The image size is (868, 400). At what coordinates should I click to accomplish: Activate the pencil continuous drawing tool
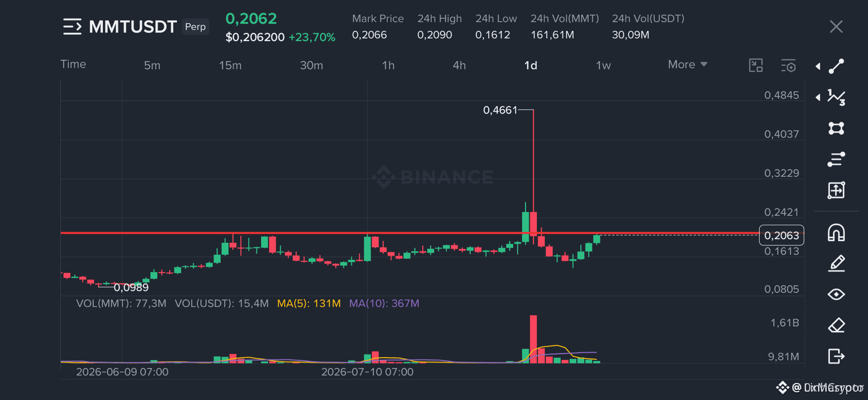(x=837, y=263)
